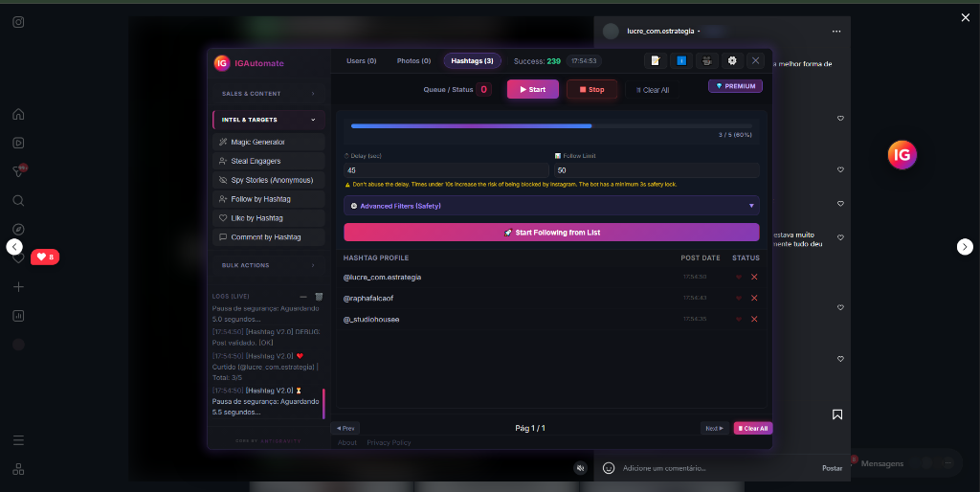Remove @raphafalcaof row with red X
The width and height of the screenshot is (980, 492).
pos(754,299)
